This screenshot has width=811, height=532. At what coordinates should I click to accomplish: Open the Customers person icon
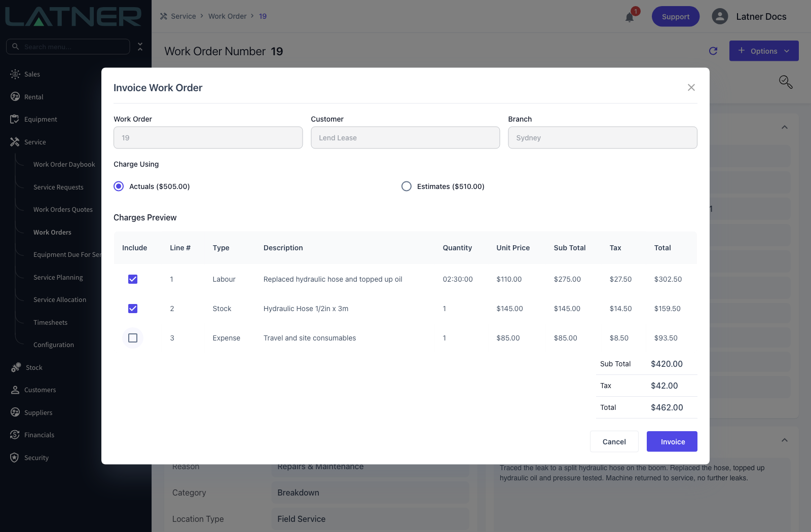[15, 390]
